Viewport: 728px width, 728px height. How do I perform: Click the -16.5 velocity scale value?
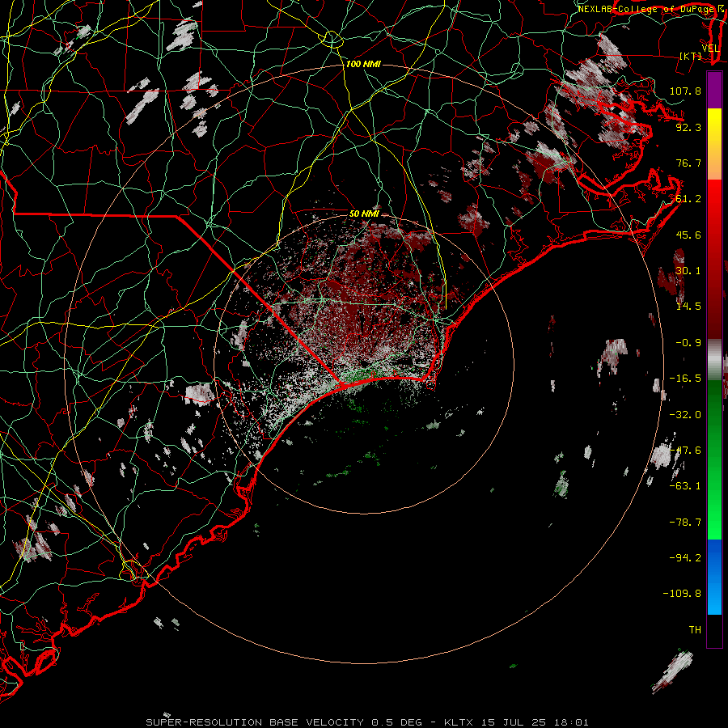tap(685, 379)
